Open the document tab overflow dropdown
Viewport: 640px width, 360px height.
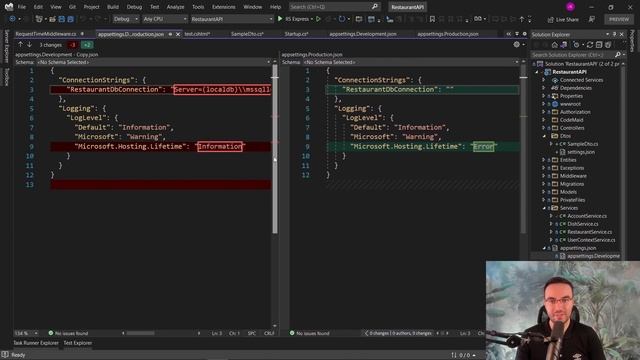coord(517,34)
